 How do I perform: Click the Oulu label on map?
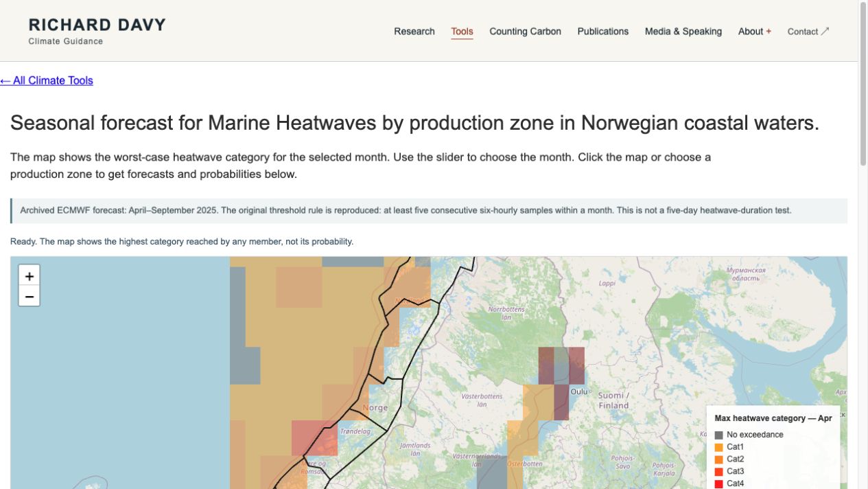click(580, 391)
